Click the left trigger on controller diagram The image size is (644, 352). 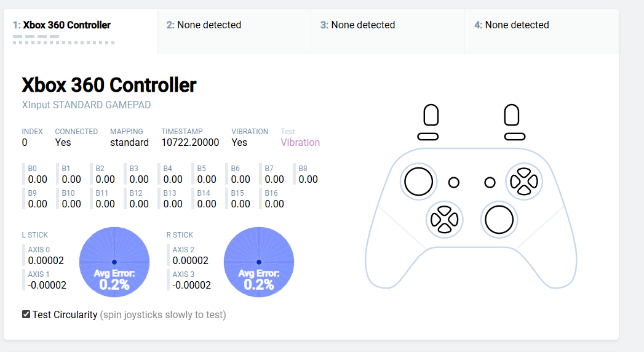click(431, 115)
